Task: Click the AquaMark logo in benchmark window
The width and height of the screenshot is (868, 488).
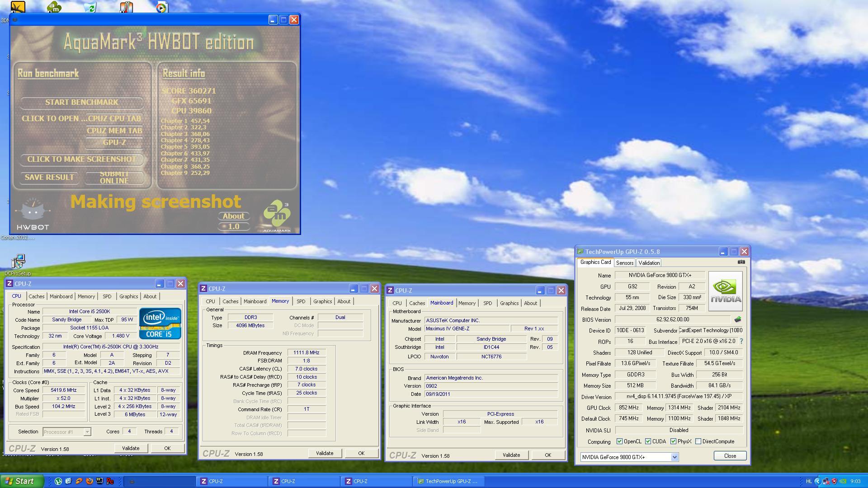Action: tap(277, 216)
